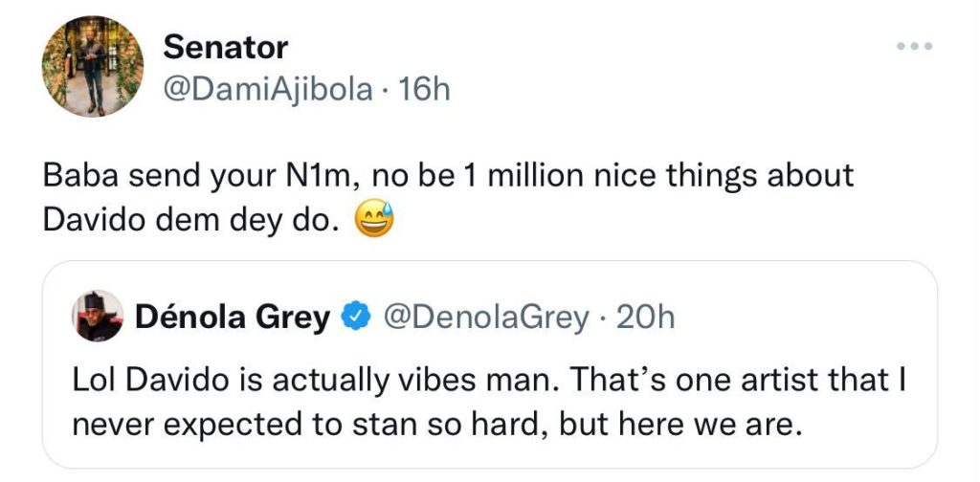Image resolution: width=980 pixels, height=482 pixels.
Task: Visit the @DenolaGrey handle
Action: [x=485, y=317]
